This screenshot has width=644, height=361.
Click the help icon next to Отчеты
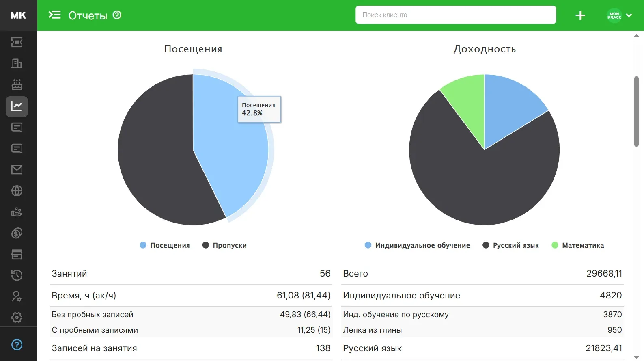(x=117, y=15)
